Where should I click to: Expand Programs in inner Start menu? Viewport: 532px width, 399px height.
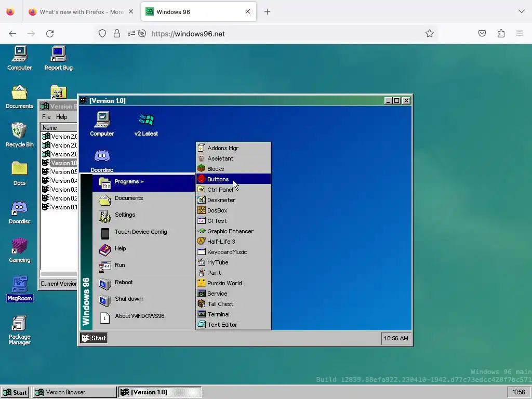point(144,183)
